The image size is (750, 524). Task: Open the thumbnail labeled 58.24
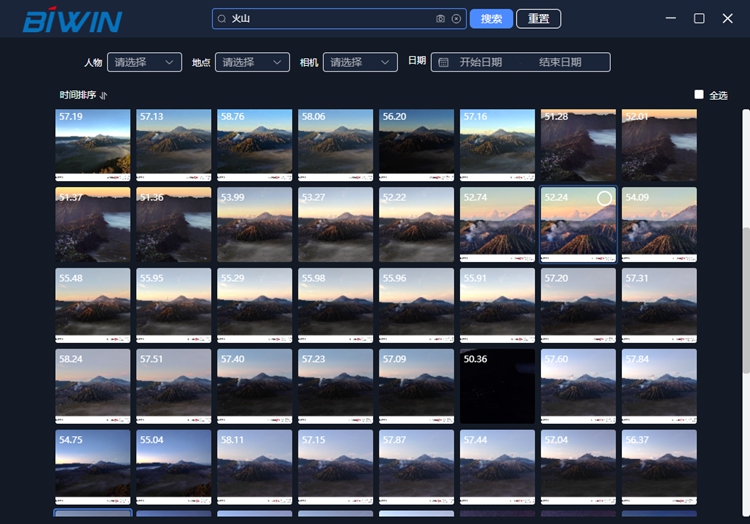coord(93,386)
